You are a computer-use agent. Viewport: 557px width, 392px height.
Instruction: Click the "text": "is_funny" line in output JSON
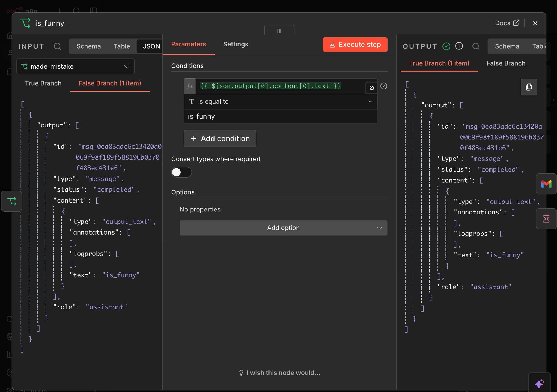(x=489, y=255)
